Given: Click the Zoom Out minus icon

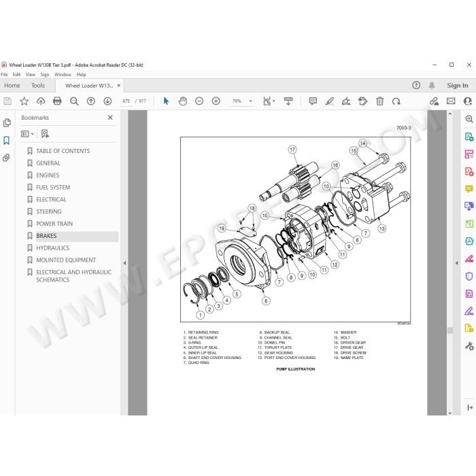Looking at the screenshot, I should [x=199, y=101].
